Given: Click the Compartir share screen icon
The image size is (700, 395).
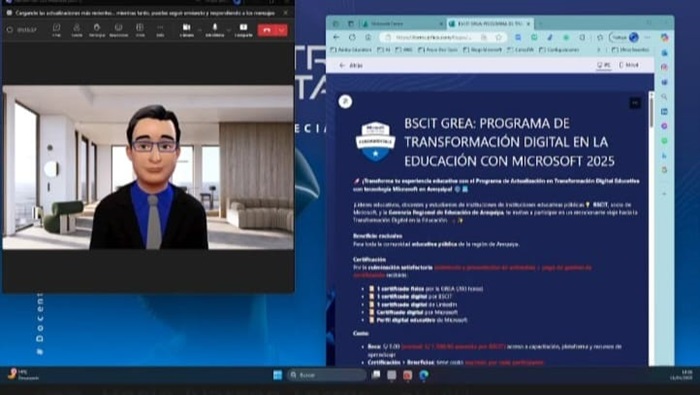Looking at the screenshot, I should (243, 30).
